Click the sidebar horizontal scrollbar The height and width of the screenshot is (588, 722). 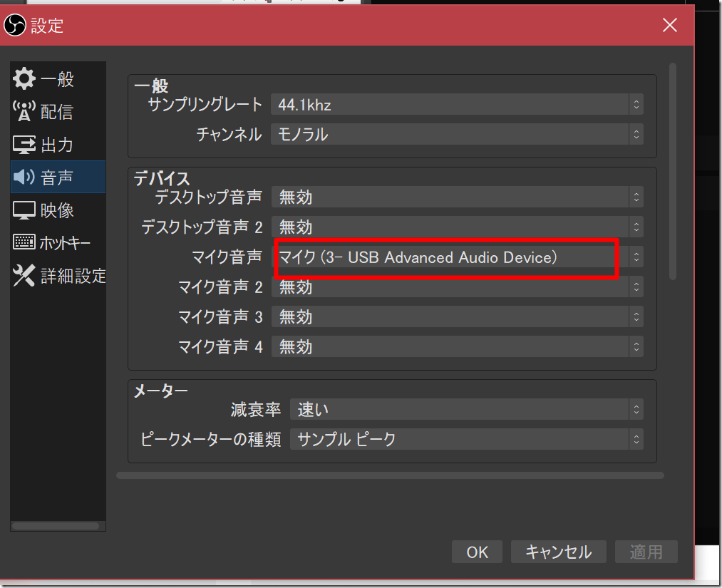pos(56,526)
